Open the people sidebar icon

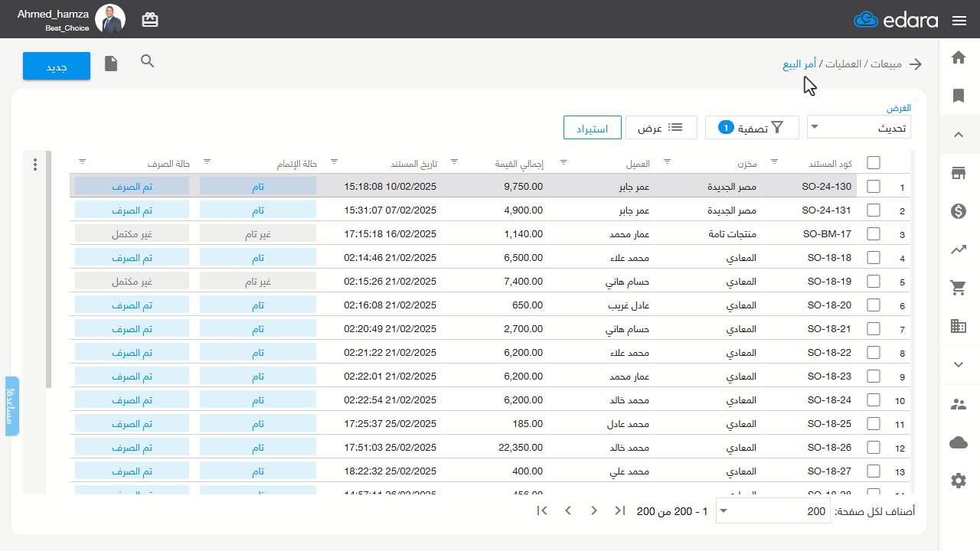[958, 404]
